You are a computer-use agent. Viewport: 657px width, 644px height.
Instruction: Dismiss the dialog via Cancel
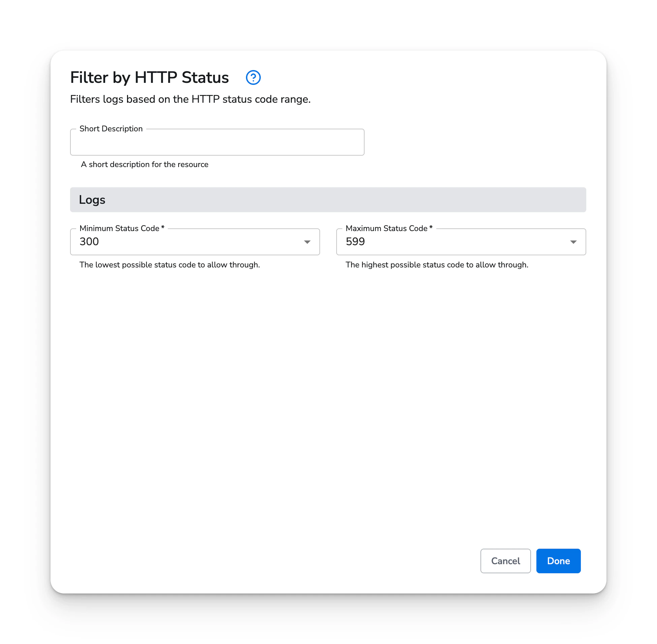505,561
